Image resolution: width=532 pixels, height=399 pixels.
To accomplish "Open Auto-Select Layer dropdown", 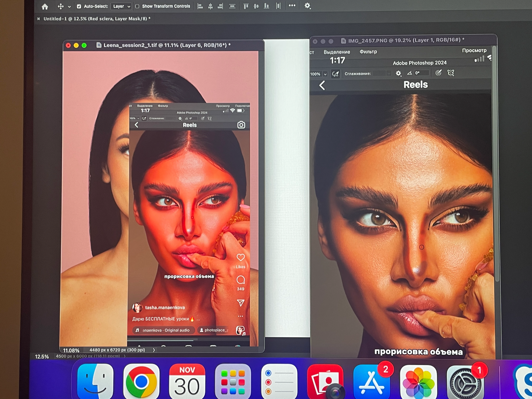I will point(122,6).
